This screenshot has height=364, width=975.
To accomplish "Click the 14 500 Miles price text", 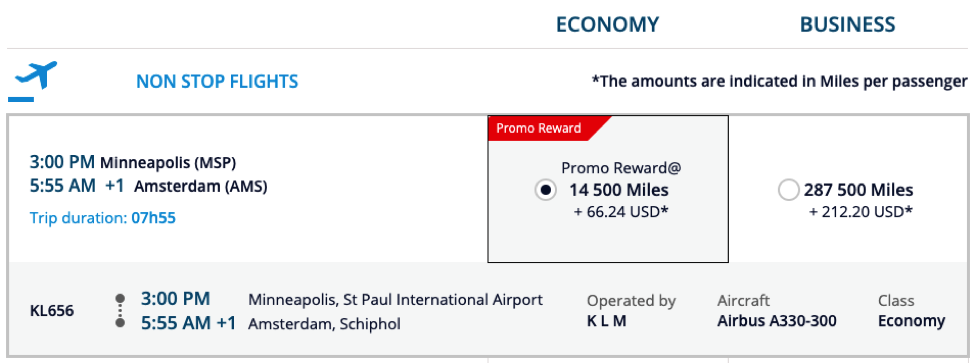I will (x=619, y=190).
